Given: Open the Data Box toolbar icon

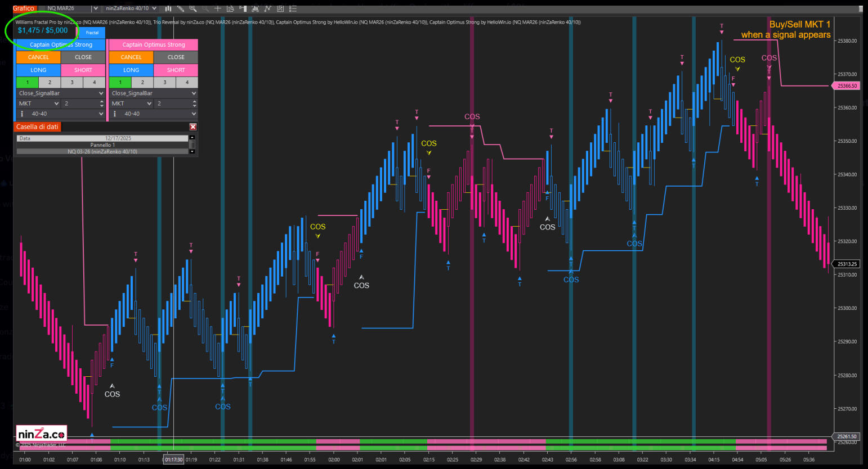Looking at the screenshot, I should (x=230, y=8).
